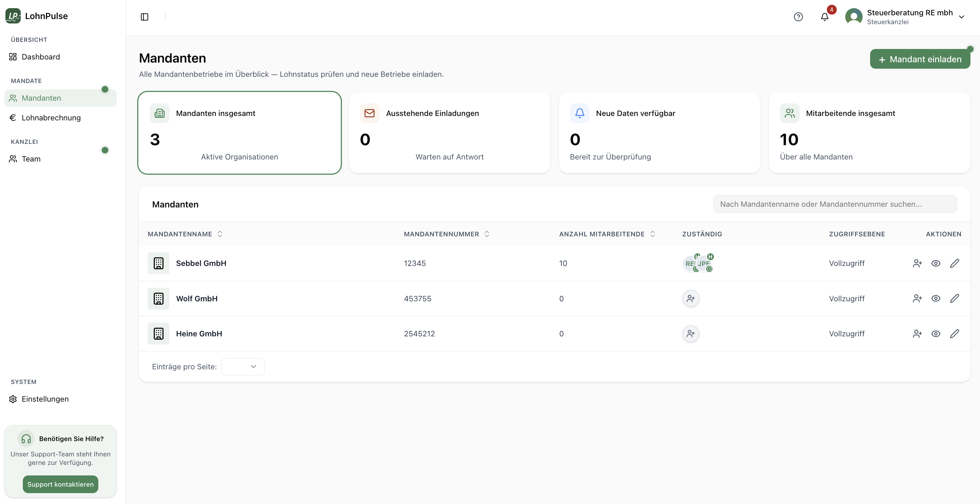
Task: Assign a responsible person to Wolf GmbH
Action: [690, 298]
